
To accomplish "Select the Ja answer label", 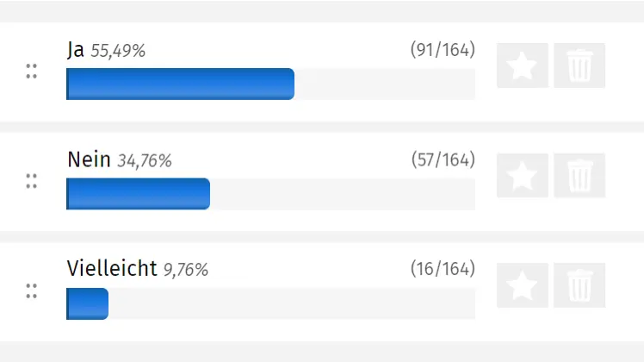I will click(x=76, y=50).
